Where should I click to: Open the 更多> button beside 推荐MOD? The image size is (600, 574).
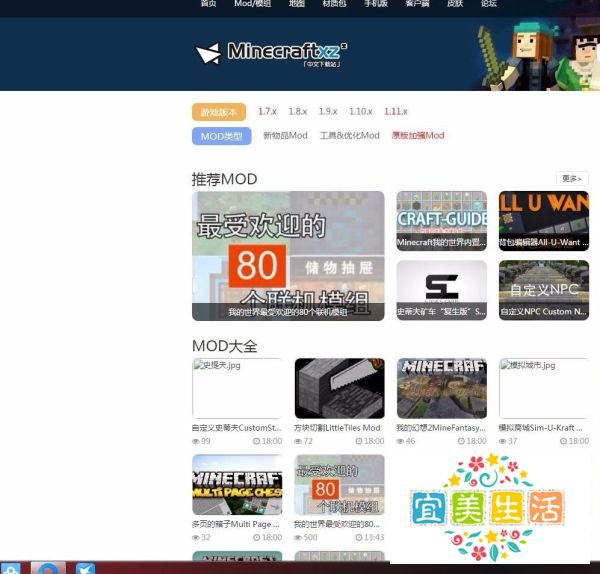pos(572,178)
